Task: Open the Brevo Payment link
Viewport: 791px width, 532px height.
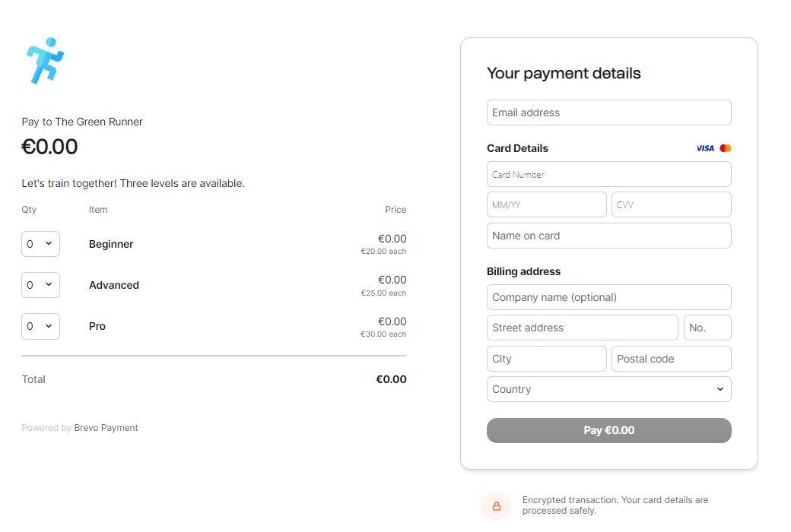Action: 106,428
